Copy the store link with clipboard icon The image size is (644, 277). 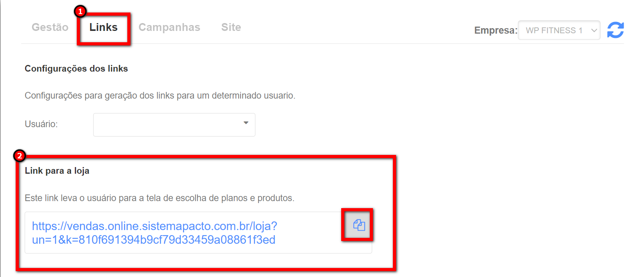coord(359,225)
